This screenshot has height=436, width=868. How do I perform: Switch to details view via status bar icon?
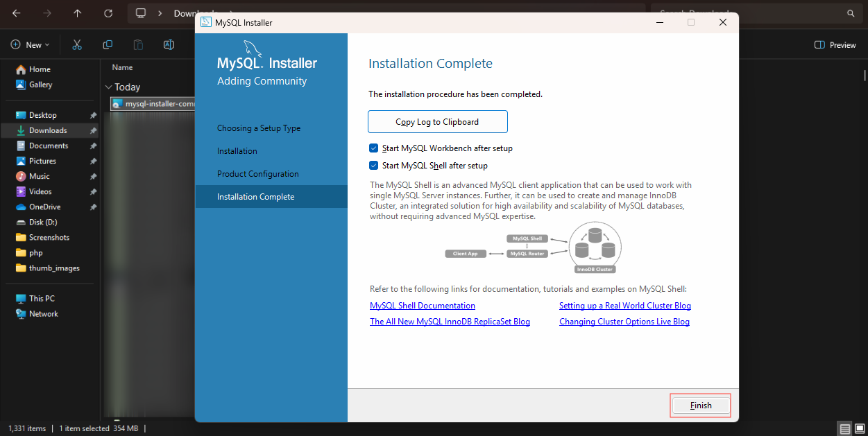pyautogui.click(x=844, y=429)
